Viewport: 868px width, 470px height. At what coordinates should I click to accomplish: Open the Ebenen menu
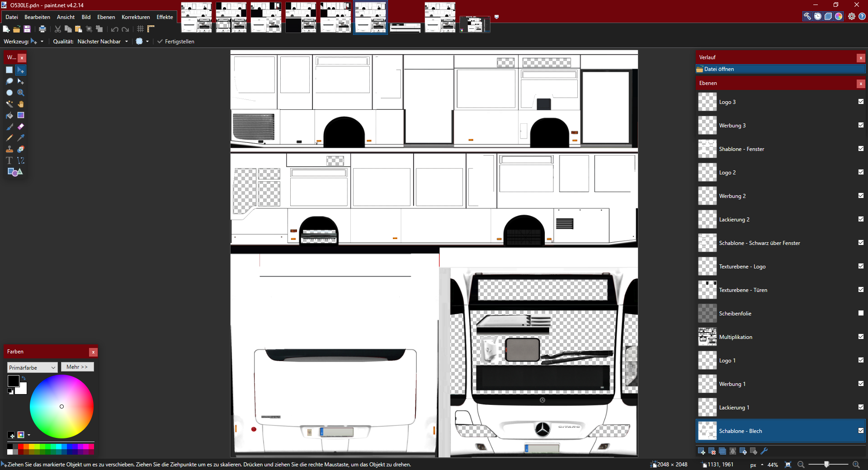tap(106, 17)
